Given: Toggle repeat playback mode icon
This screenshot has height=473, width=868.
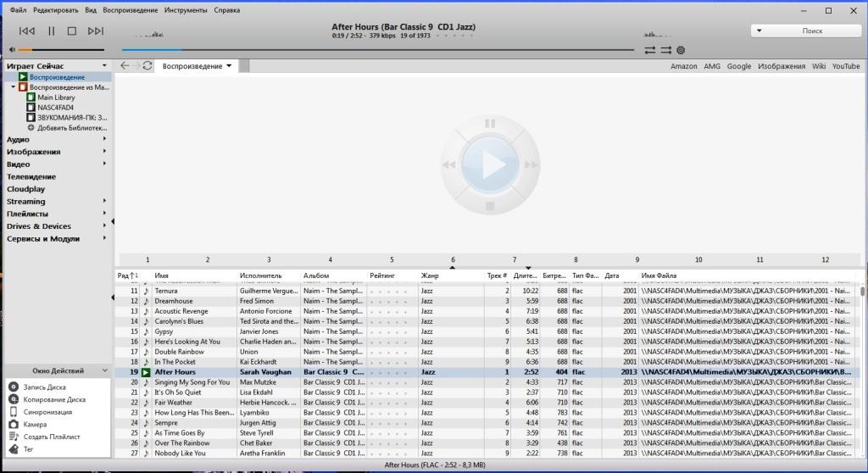Looking at the screenshot, I should [x=650, y=50].
